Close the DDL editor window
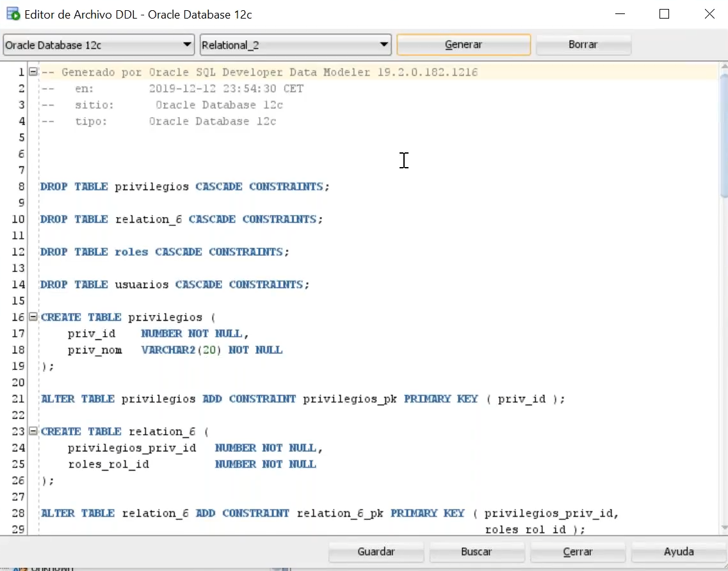 [709, 13]
